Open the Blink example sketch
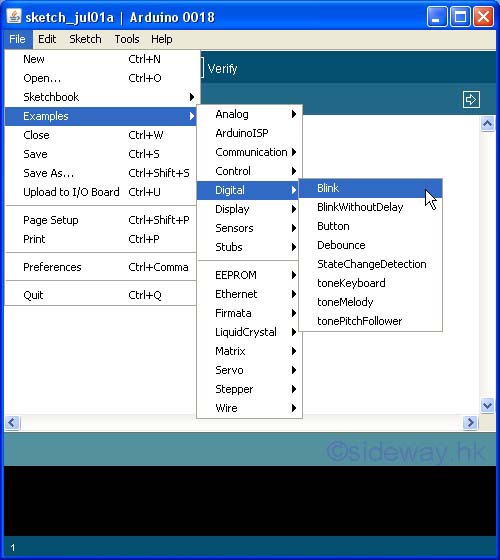The image size is (500, 560). [x=370, y=188]
